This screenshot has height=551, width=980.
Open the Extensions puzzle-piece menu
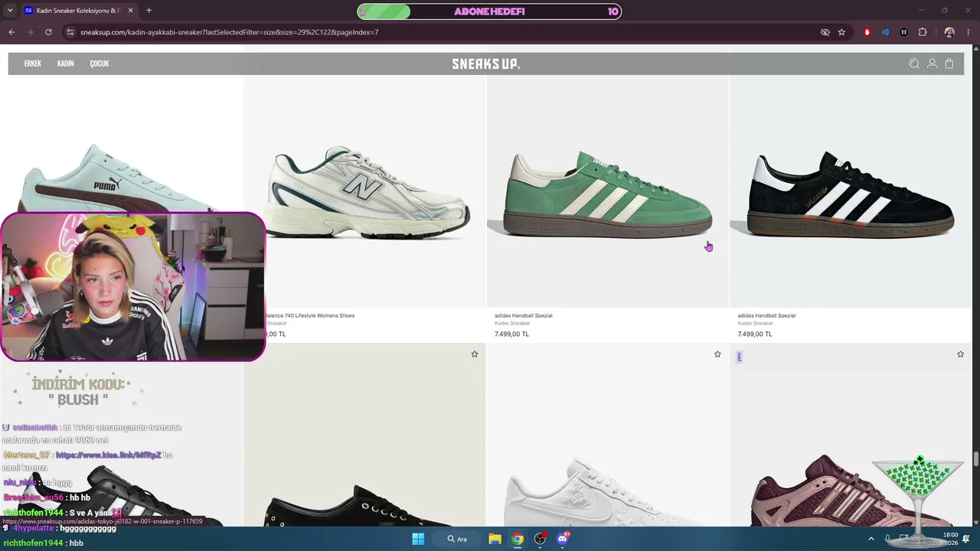[922, 32]
